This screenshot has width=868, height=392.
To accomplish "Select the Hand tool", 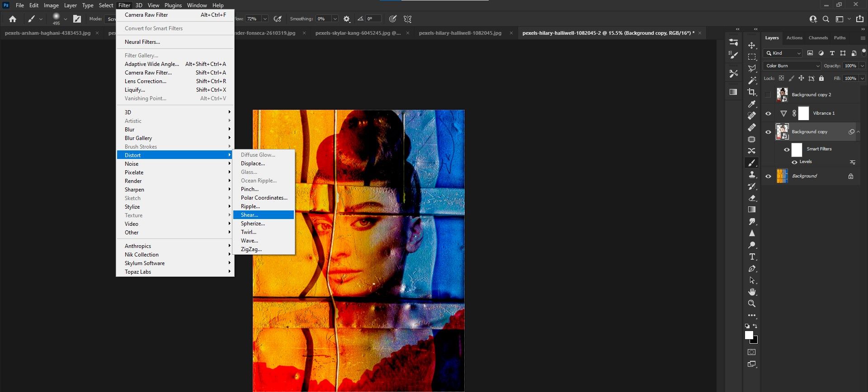I will tap(752, 292).
